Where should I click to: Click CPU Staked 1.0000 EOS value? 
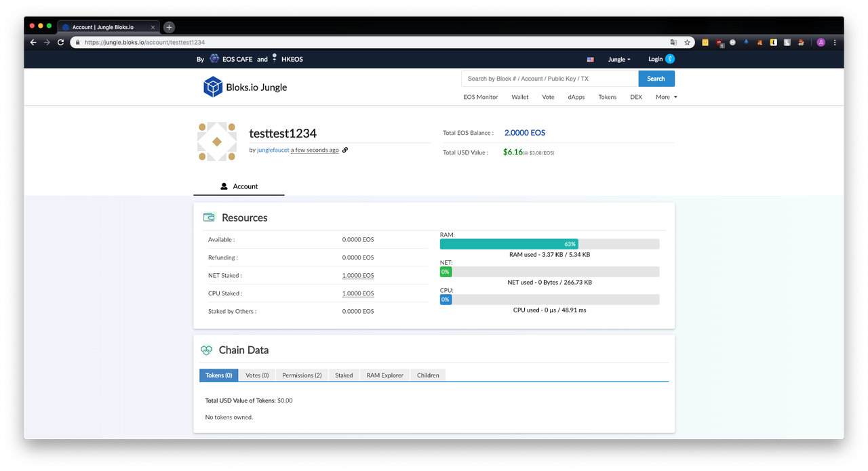(358, 293)
